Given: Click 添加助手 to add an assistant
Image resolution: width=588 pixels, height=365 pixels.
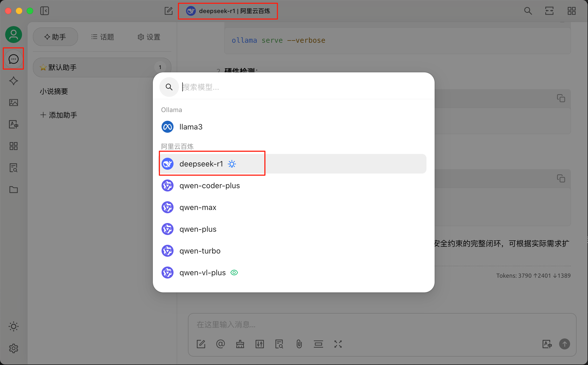Looking at the screenshot, I should [x=59, y=115].
